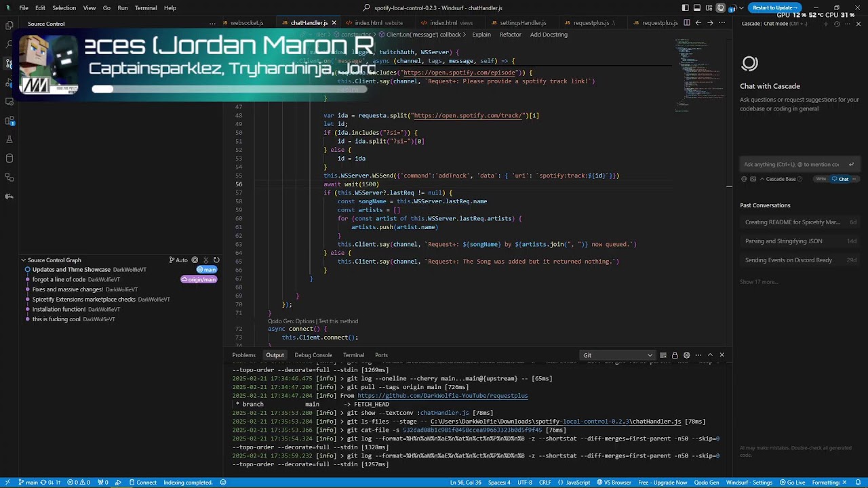Switch to index.html website tab
Viewport: 868px width, 488px height.
coord(378,23)
